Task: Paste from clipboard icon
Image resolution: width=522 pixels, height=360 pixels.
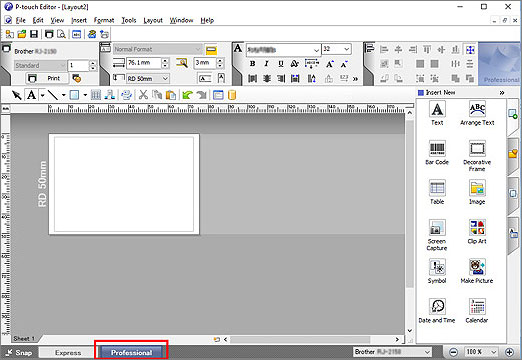Action: tap(171, 95)
